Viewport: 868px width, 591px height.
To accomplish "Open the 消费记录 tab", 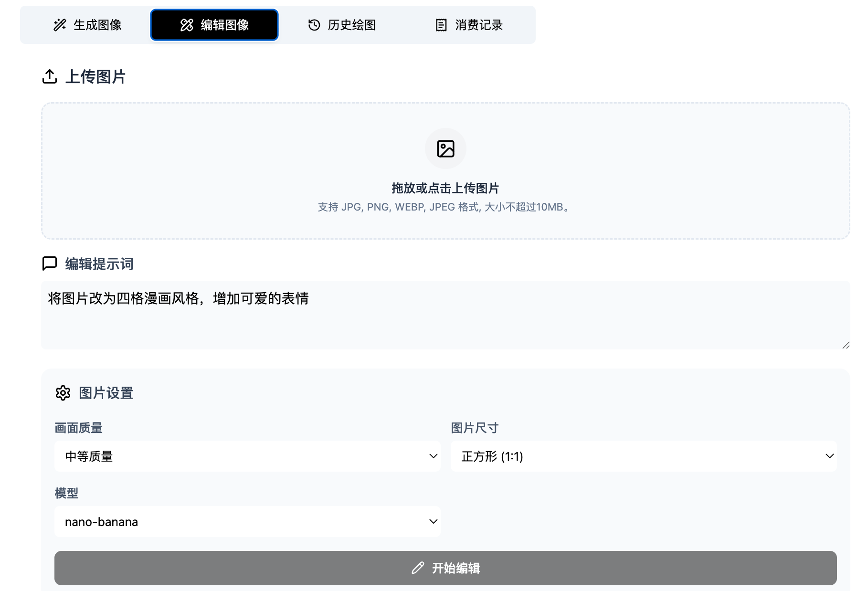I will click(469, 25).
